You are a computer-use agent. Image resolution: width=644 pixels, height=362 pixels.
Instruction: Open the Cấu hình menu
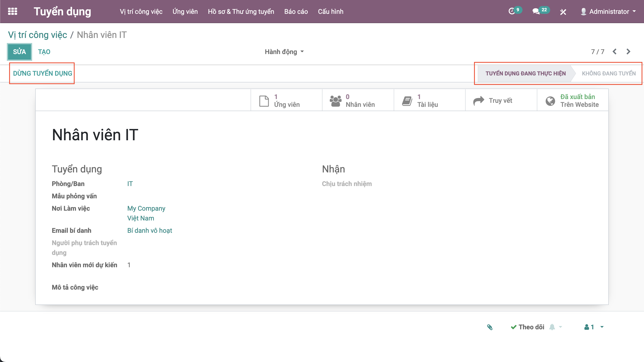tap(330, 12)
